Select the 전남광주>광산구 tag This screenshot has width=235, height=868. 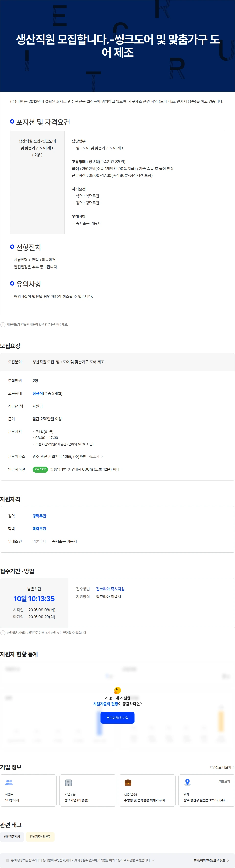tap(40, 837)
